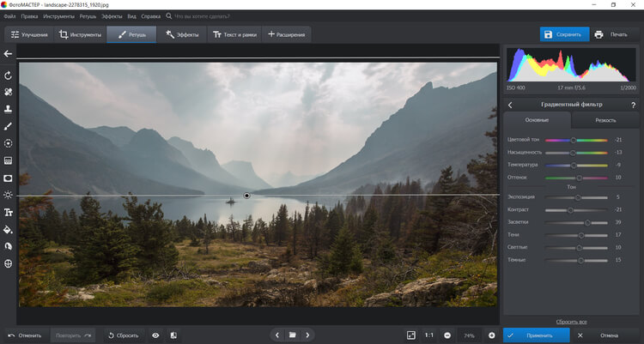Go to previous image with left chevron

point(276,335)
